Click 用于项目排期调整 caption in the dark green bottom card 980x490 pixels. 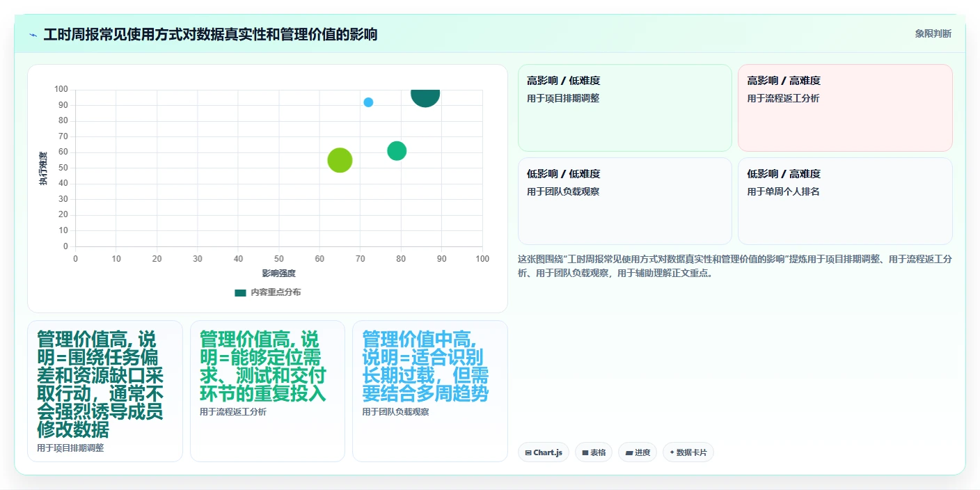pos(70,448)
